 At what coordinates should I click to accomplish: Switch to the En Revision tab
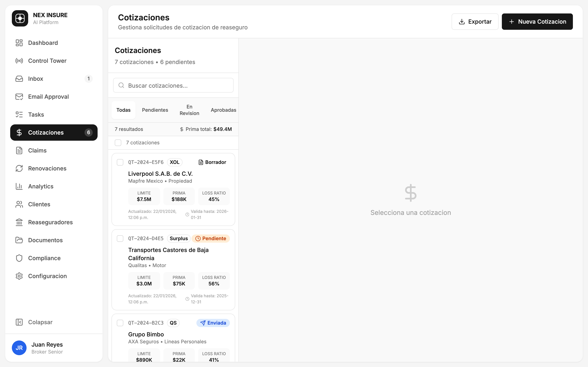tap(189, 110)
